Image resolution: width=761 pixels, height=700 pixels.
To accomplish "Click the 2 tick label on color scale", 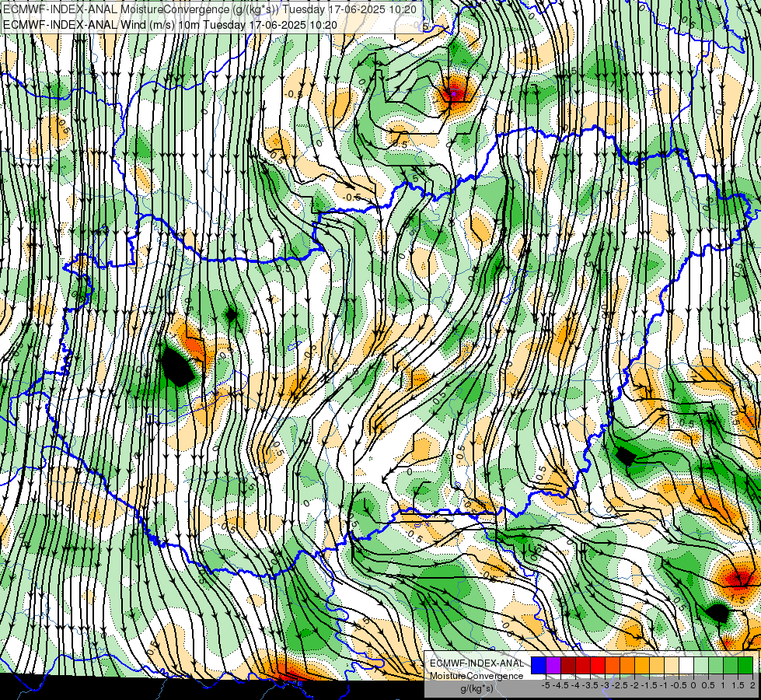I will coord(752,685).
